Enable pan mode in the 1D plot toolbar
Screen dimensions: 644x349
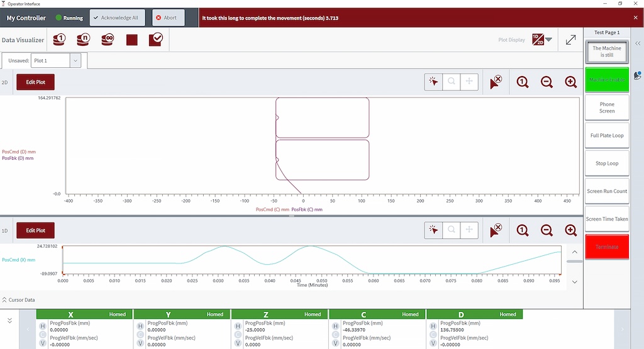tap(469, 230)
